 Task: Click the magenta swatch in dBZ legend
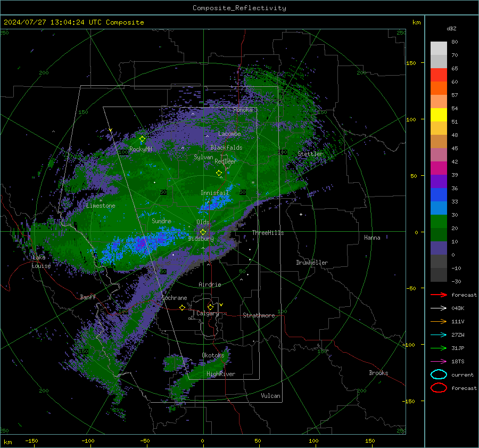click(439, 168)
